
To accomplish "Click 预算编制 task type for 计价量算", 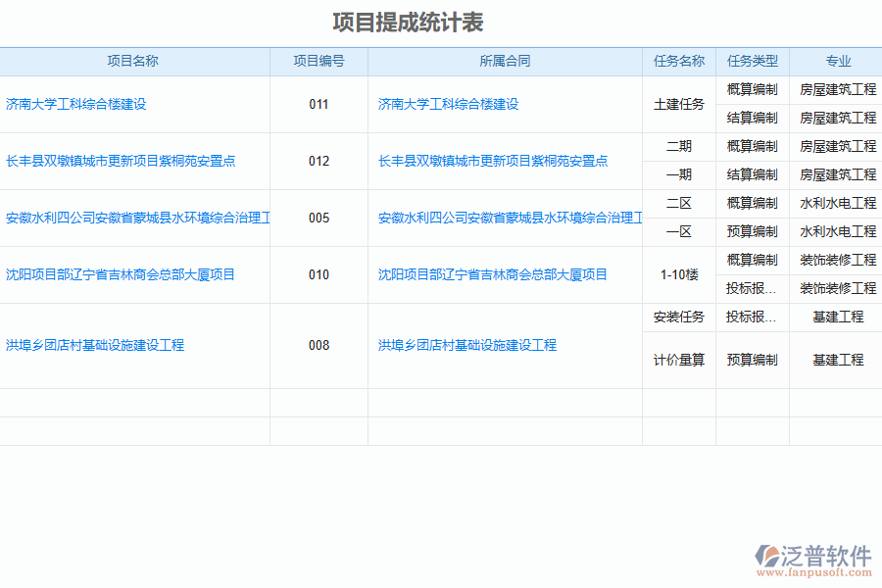I will tap(752, 360).
